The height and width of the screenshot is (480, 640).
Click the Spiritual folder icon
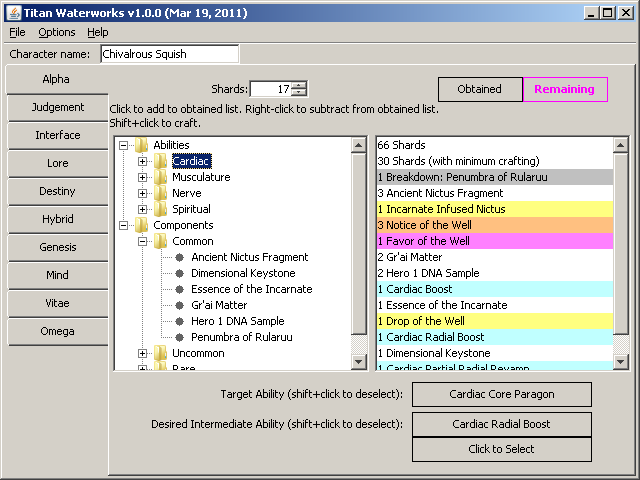[161, 209]
